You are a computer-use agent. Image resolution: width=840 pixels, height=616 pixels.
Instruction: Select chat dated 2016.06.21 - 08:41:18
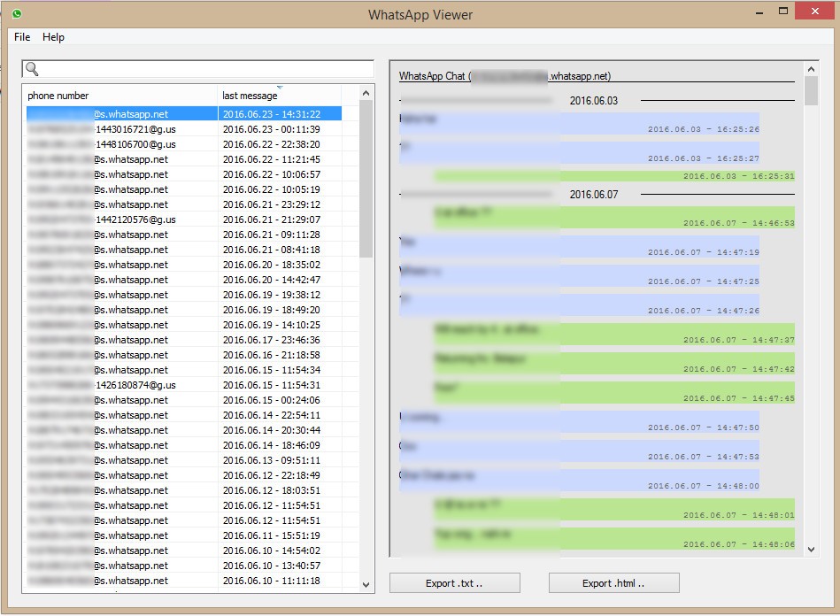(x=184, y=249)
